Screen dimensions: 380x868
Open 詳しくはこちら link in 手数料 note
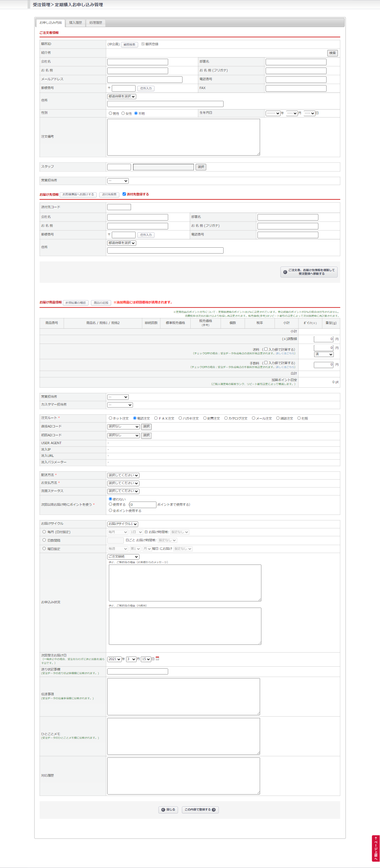click(285, 367)
